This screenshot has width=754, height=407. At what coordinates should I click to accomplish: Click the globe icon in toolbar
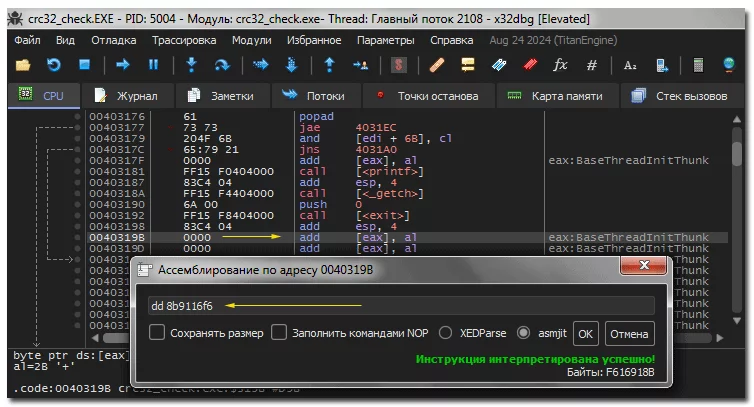tap(729, 64)
